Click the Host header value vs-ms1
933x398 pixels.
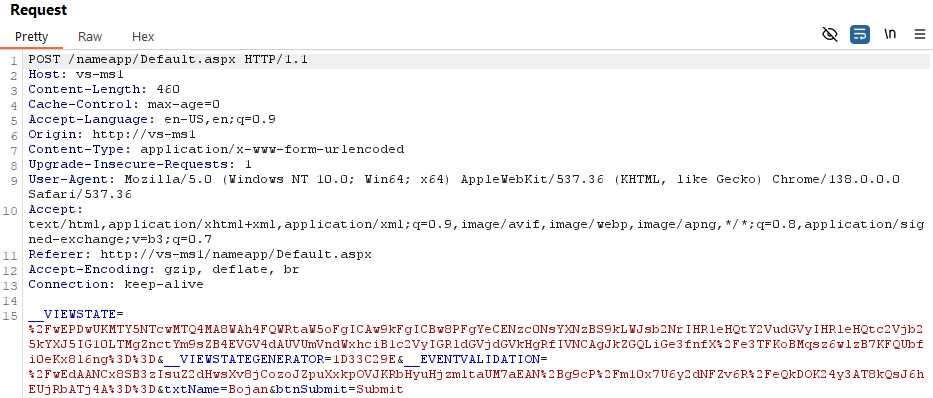tap(100, 74)
